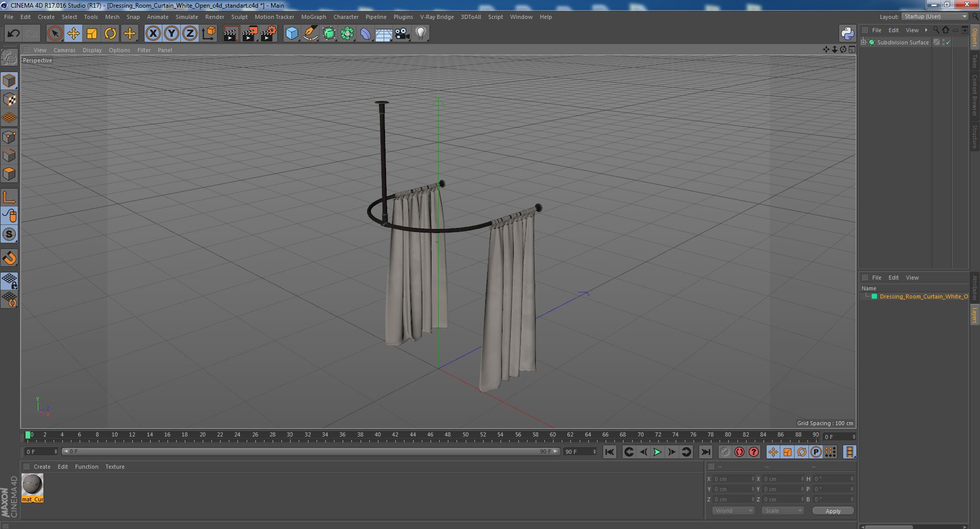
Task: Select the spline Pen tool
Action: pyautogui.click(x=310, y=34)
